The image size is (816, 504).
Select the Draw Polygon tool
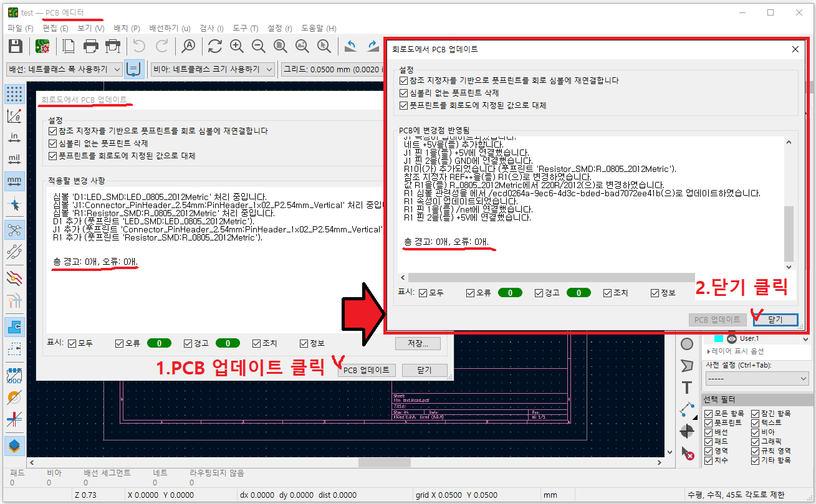click(687, 366)
